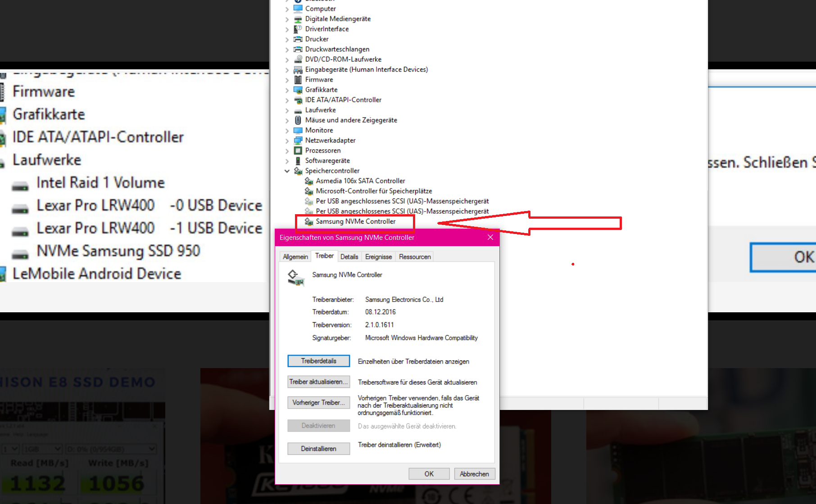This screenshot has height=504, width=816.
Task: Click the device icon inside the properties dialog
Action: pos(295,277)
